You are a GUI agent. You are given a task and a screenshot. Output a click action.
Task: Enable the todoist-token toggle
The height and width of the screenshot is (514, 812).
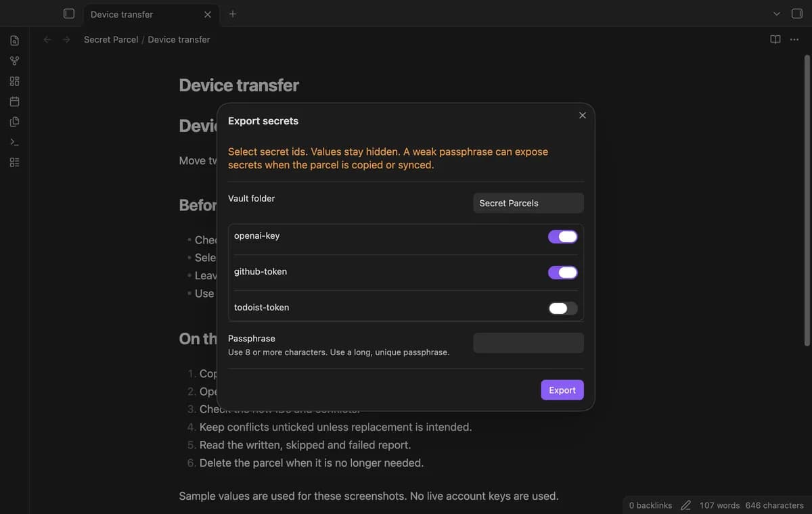coord(563,308)
